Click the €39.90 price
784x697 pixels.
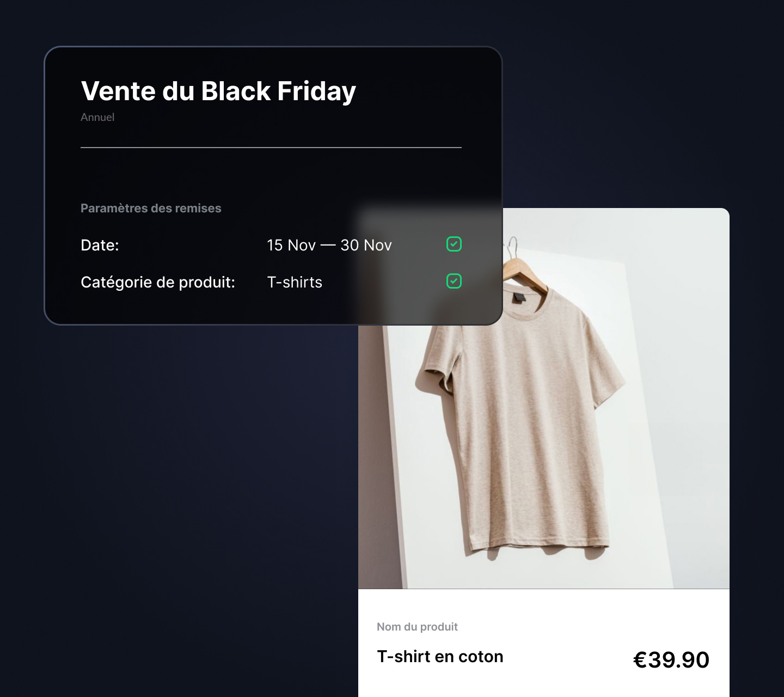[671, 659]
